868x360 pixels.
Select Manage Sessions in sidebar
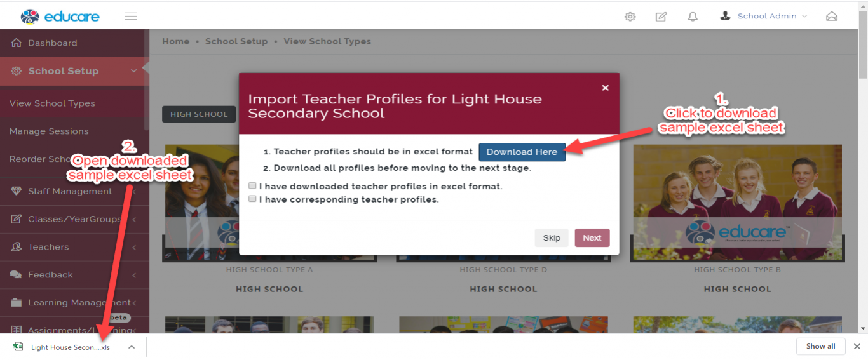click(x=49, y=131)
